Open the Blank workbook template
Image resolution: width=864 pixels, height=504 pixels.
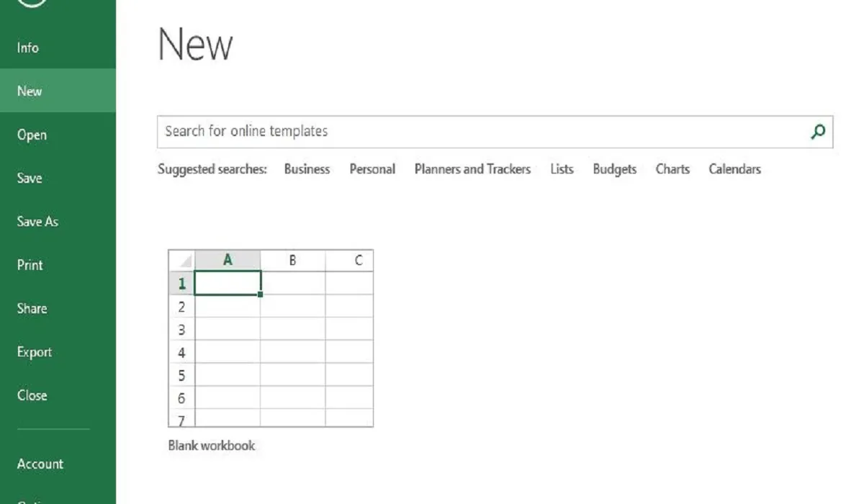pyautogui.click(x=270, y=338)
